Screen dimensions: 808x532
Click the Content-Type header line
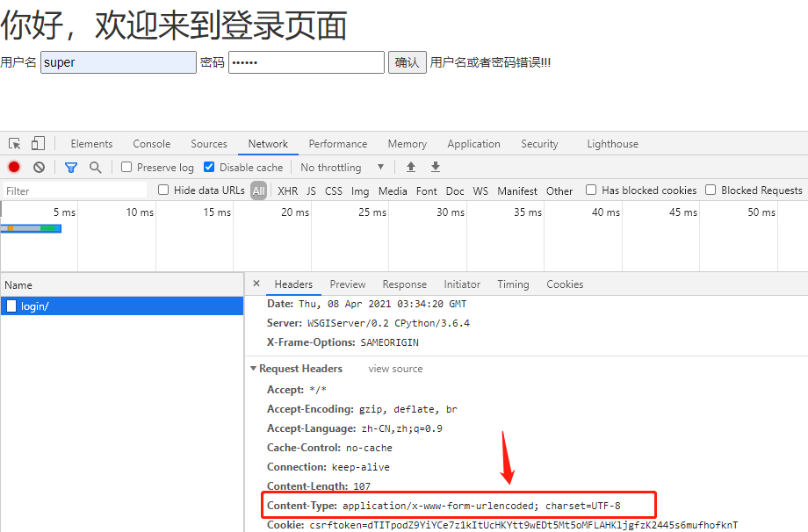click(x=444, y=506)
